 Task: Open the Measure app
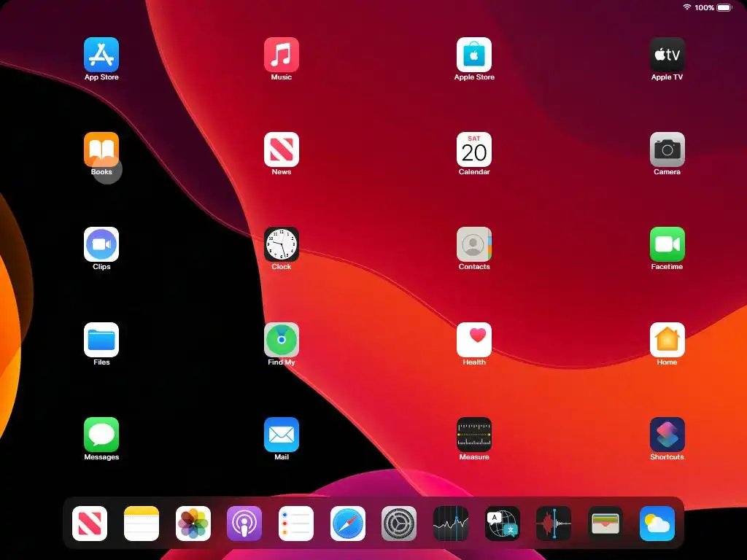[474, 435]
